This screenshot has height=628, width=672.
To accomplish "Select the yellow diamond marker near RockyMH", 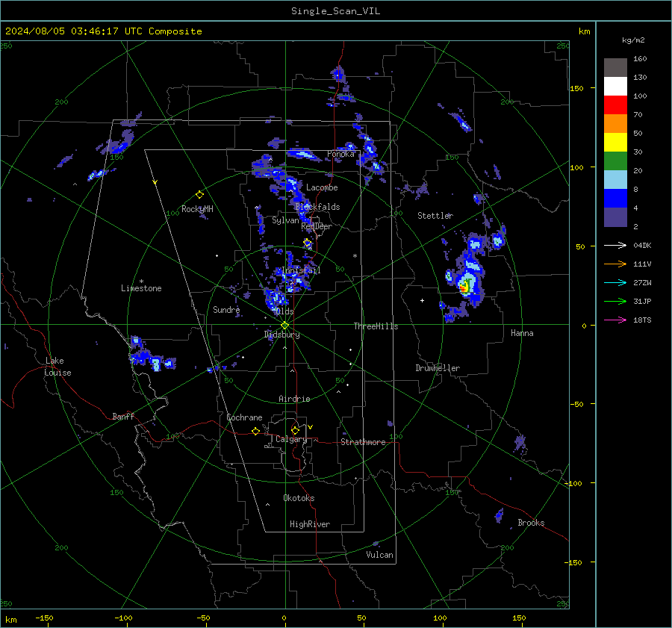I will click(x=199, y=195).
